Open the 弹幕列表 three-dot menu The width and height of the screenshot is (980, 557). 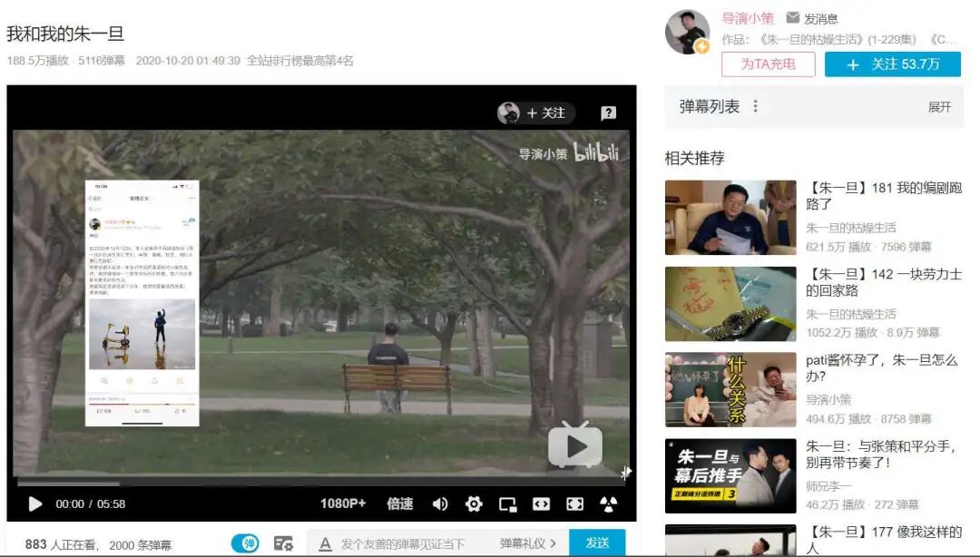tap(756, 106)
